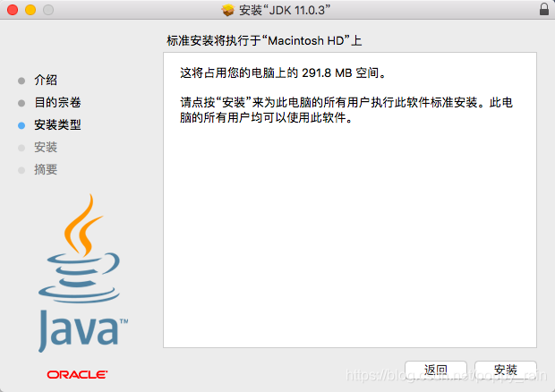555x392 pixels.
Task: Go back with the 返回 button
Action: [x=436, y=370]
